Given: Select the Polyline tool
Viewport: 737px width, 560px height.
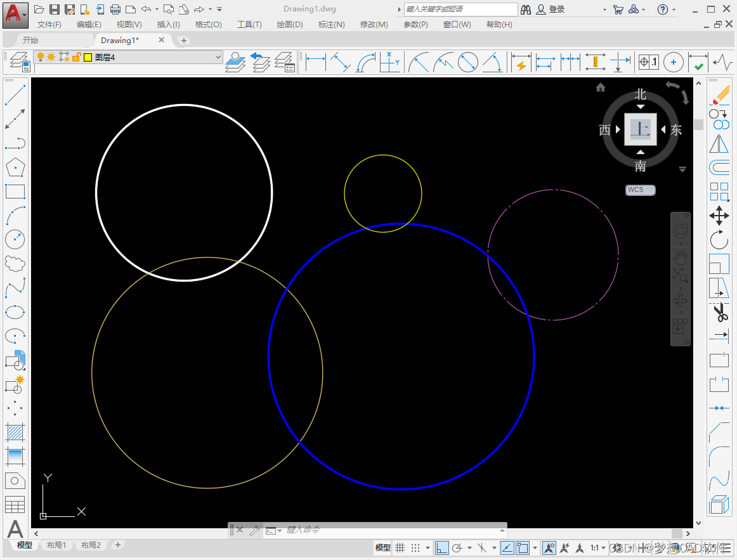Looking at the screenshot, I should coord(15,143).
